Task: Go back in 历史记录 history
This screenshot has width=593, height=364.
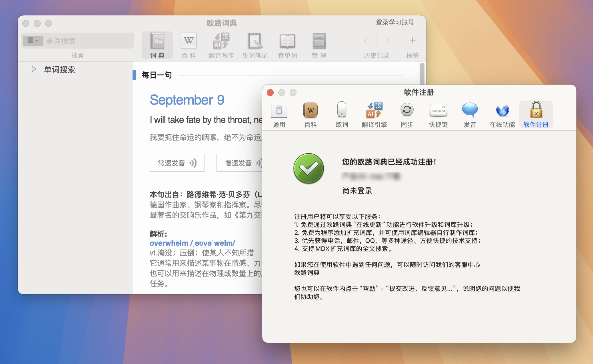Action: tap(366, 40)
